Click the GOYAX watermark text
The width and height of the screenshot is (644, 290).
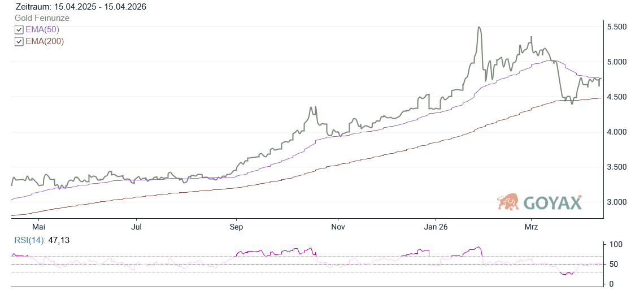(x=552, y=202)
